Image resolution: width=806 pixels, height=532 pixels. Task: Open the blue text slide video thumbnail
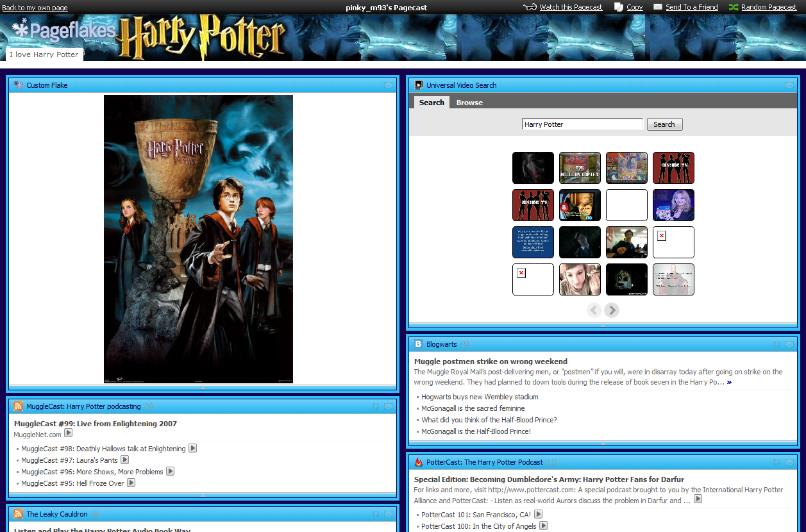pos(533,242)
